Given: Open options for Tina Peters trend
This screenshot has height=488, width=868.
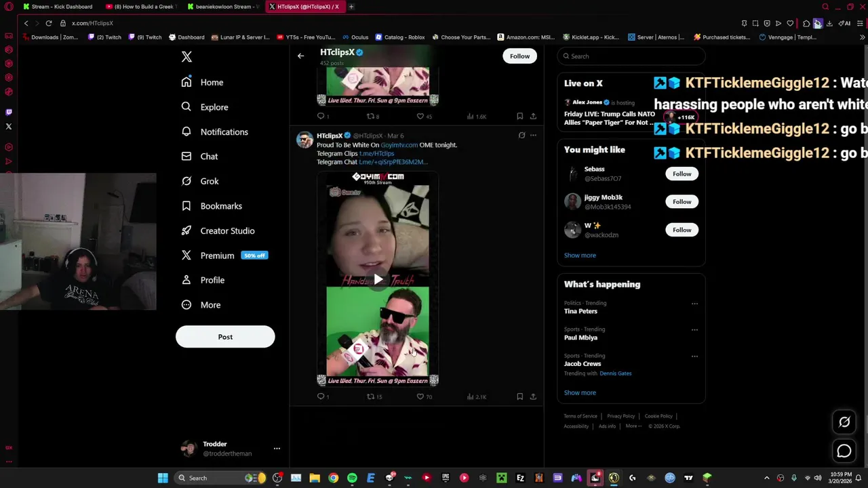Looking at the screenshot, I should pos(694,304).
